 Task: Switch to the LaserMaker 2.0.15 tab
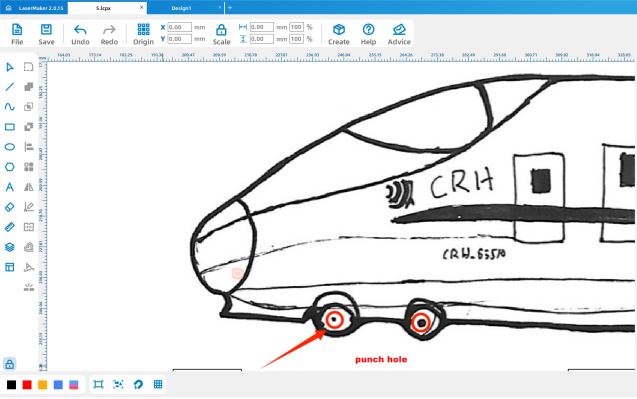pos(41,8)
